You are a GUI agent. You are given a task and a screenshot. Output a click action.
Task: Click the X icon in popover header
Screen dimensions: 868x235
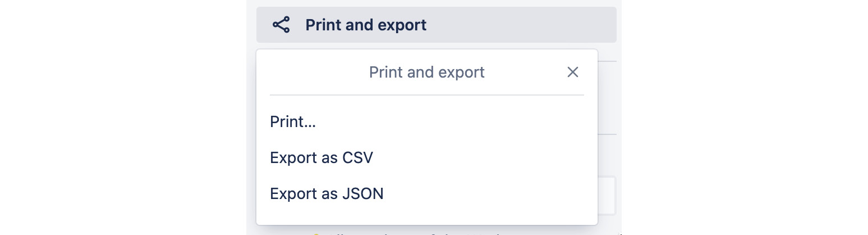pos(572,72)
